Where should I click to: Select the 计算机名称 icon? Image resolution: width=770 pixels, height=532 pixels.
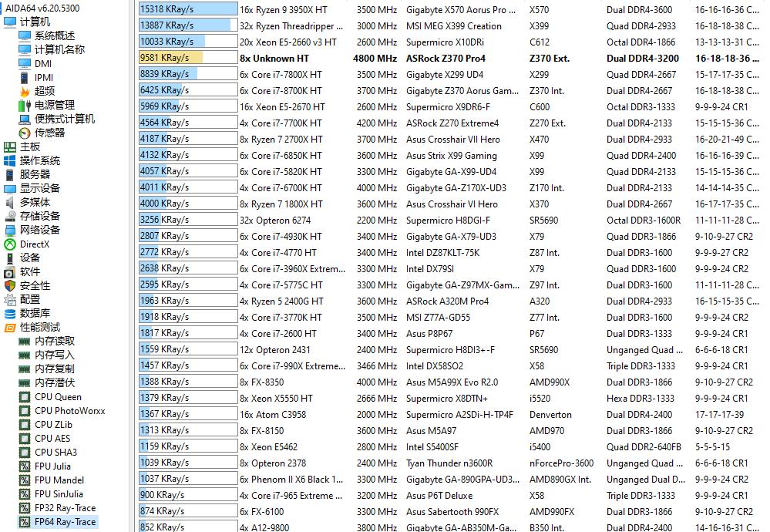[25, 49]
